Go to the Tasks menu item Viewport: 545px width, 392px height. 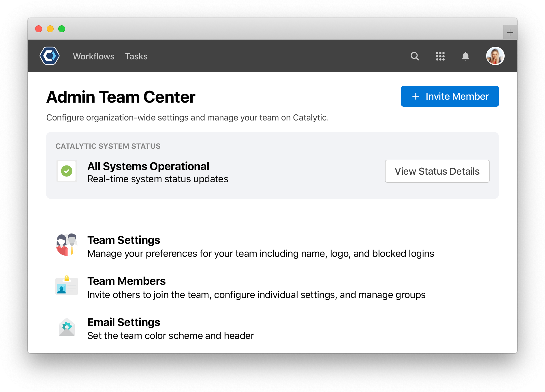(136, 56)
